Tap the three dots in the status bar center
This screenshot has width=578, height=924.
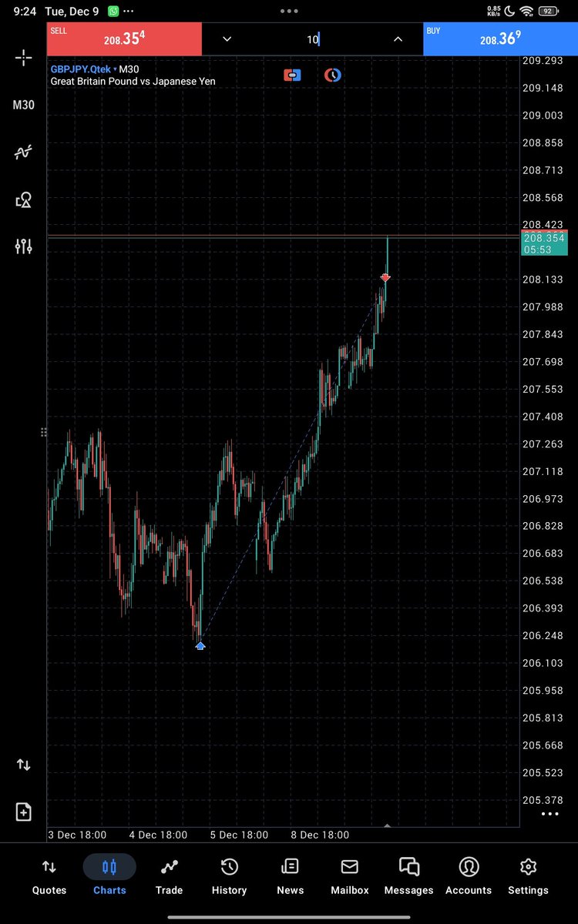pos(289,12)
